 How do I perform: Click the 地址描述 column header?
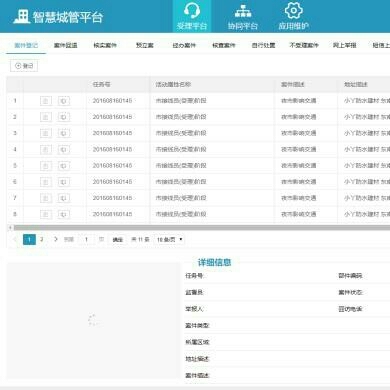[356, 84]
